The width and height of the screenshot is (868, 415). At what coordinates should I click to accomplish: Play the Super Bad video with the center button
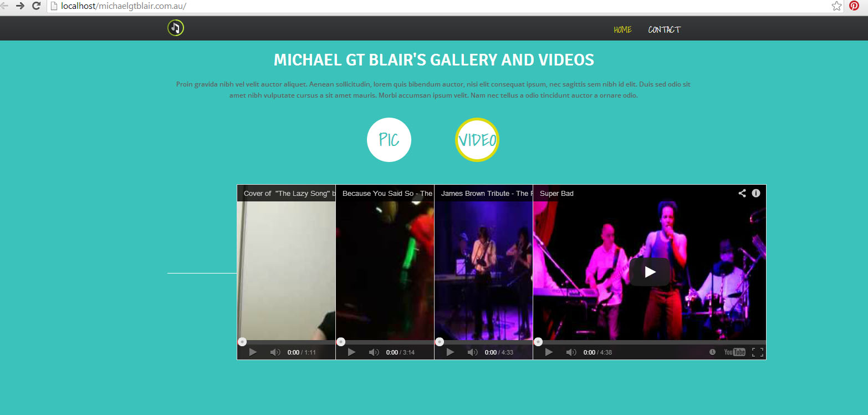[x=650, y=272]
